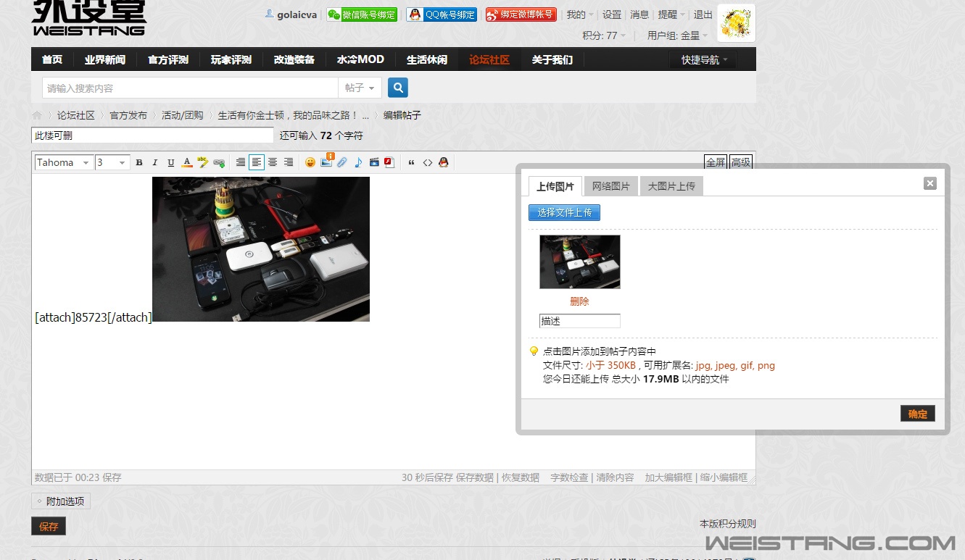Go to forum home via breadcrumb house icon
Image resolution: width=965 pixels, height=560 pixels.
point(37,115)
